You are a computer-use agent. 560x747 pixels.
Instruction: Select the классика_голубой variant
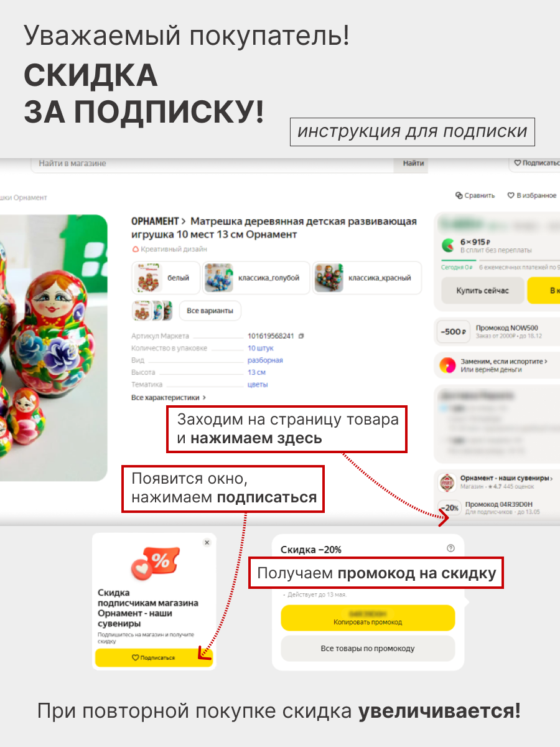click(x=256, y=278)
